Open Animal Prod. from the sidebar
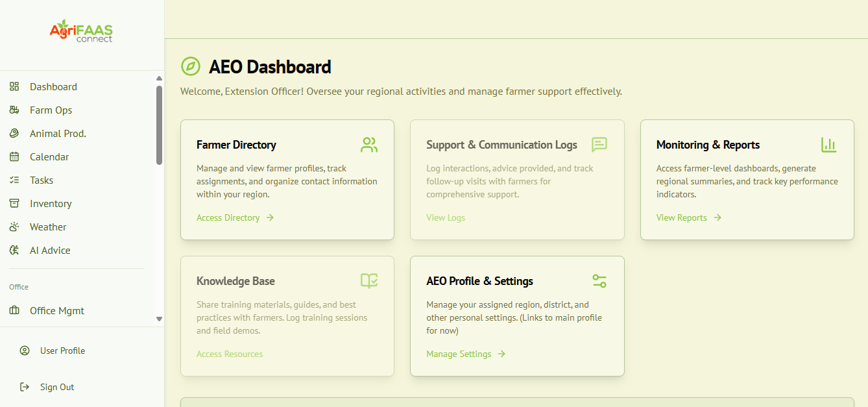The width and height of the screenshot is (868, 407). [x=58, y=134]
